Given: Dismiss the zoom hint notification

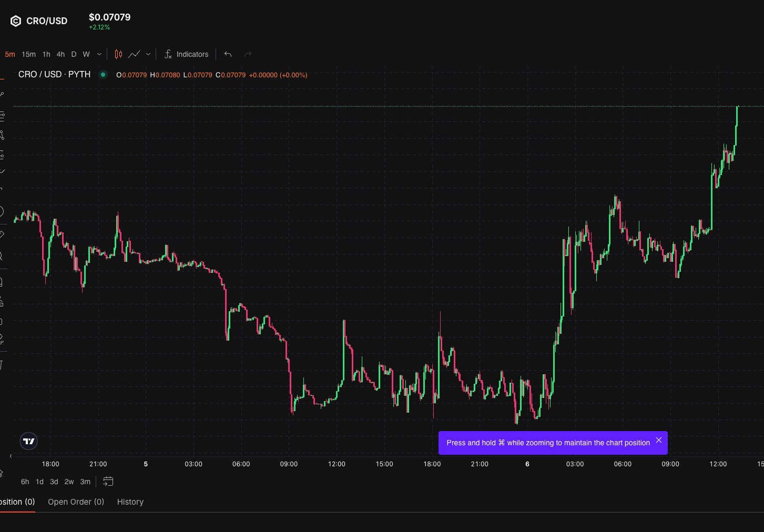Looking at the screenshot, I should coord(659,440).
